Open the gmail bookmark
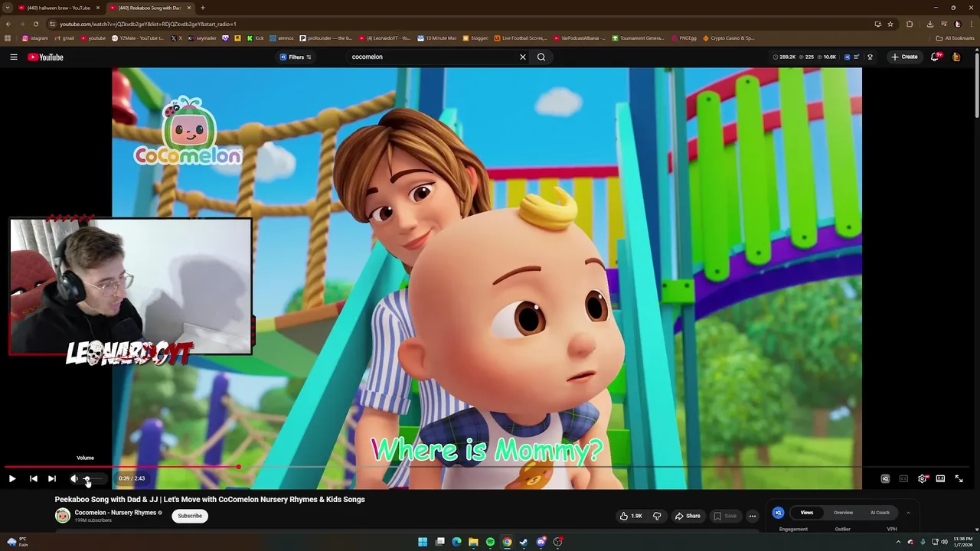This screenshot has height=551, width=980. (x=64, y=38)
